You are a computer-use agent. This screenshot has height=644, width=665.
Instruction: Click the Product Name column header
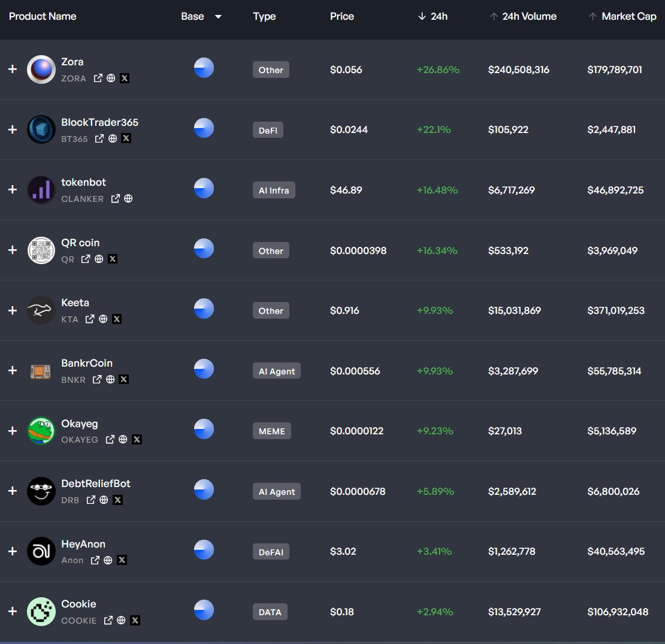click(x=43, y=17)
